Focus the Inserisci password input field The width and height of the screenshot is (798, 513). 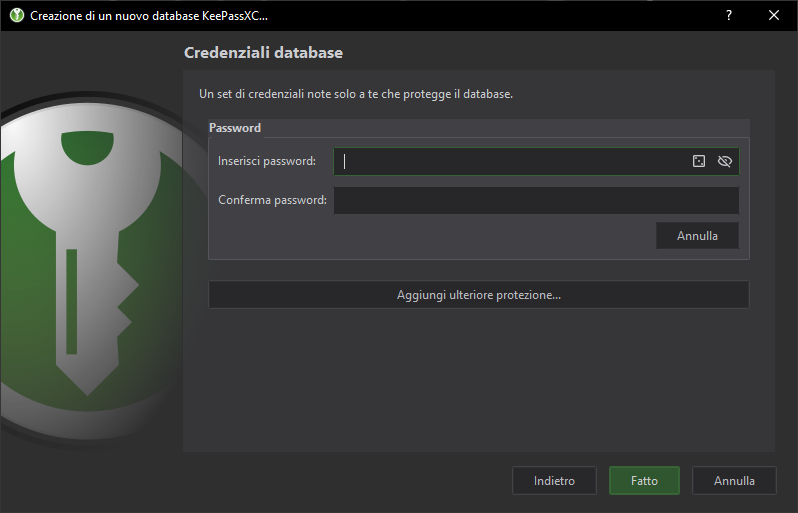click(510, 161)
